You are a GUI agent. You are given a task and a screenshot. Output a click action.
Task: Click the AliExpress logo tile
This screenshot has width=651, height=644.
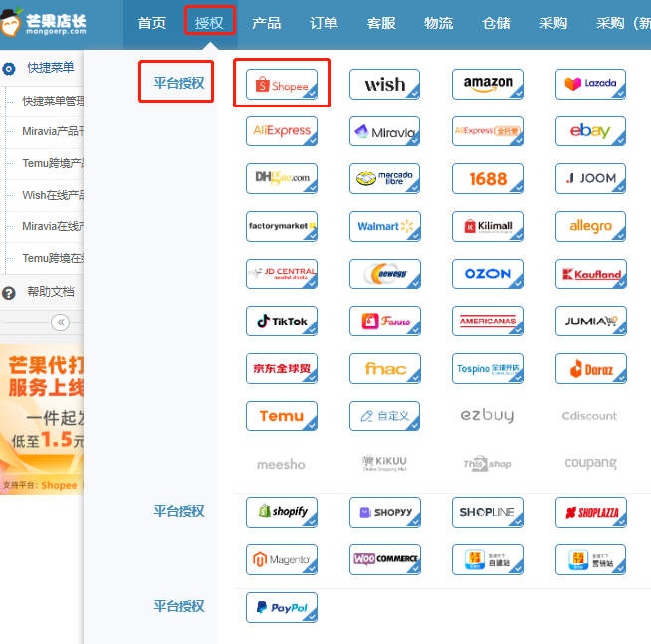click(282, 131)
